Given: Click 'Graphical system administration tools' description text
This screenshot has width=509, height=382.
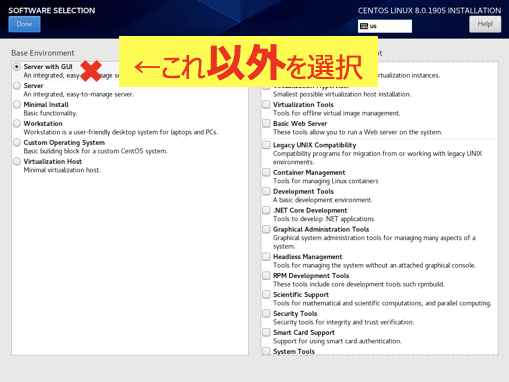Looking at the screenshot, I should pyautogui.click(x=374, y=242).
